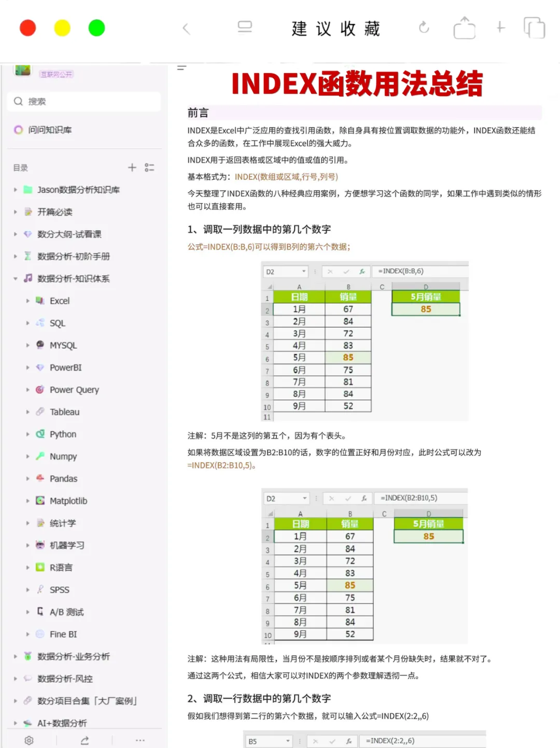Image resolution: width=560 pixels, height=748 pixels.
Task: Expand the SQL tree item
Action: click(27, 323)
